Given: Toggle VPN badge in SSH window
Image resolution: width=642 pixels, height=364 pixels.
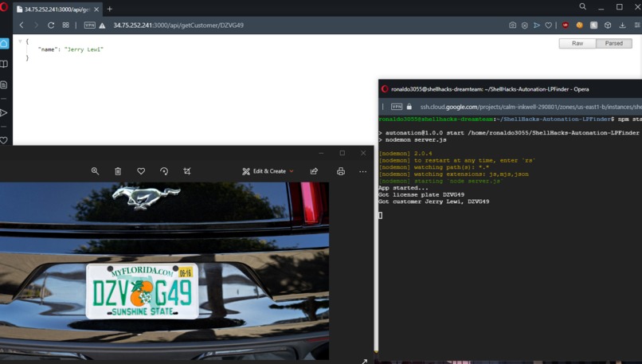Looking at the screenshot, I should coord(397,107).
